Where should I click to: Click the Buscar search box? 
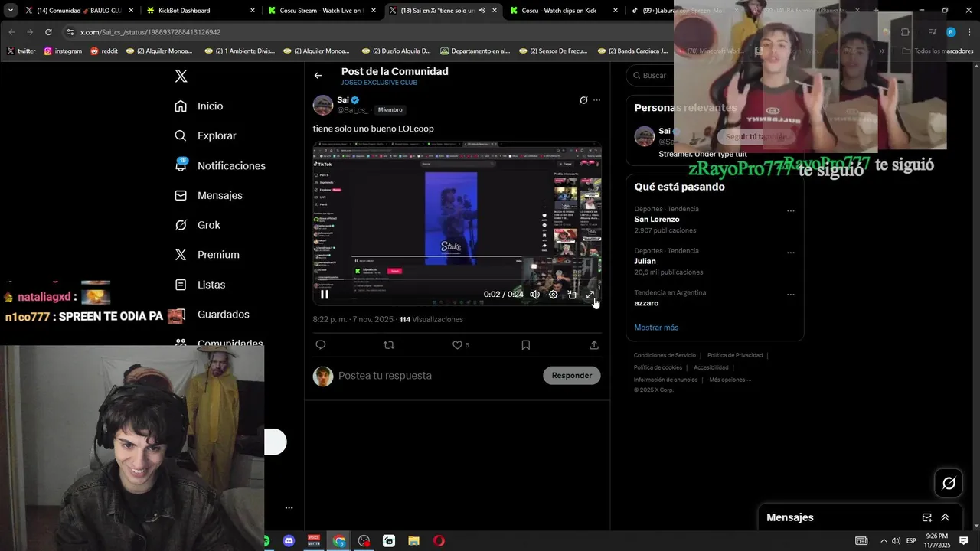(651, 76)
